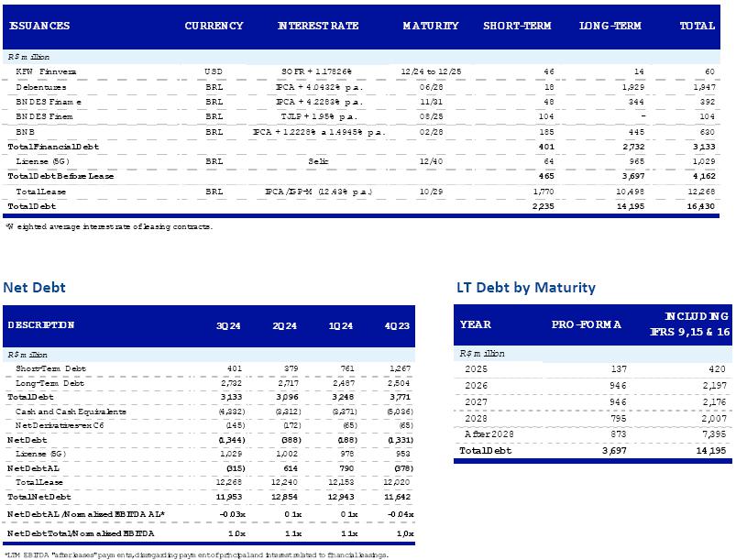This screenshot has width=736, height=560.
Task: Select the CURRENCY column header
Action: 214,26
